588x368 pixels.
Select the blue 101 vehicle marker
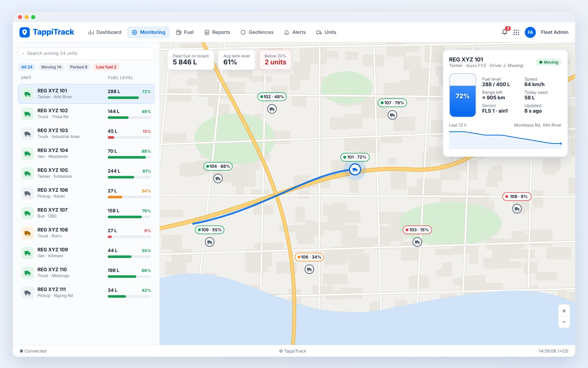355,170
